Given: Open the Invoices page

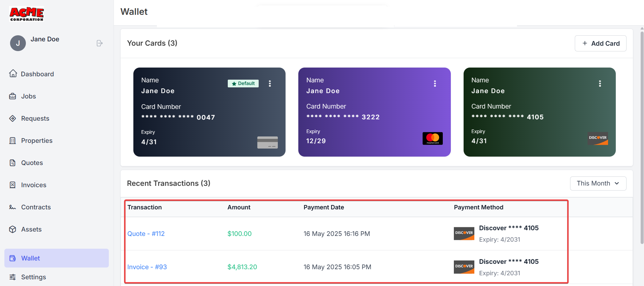Looking at the screenshot, I should point(34,185).
